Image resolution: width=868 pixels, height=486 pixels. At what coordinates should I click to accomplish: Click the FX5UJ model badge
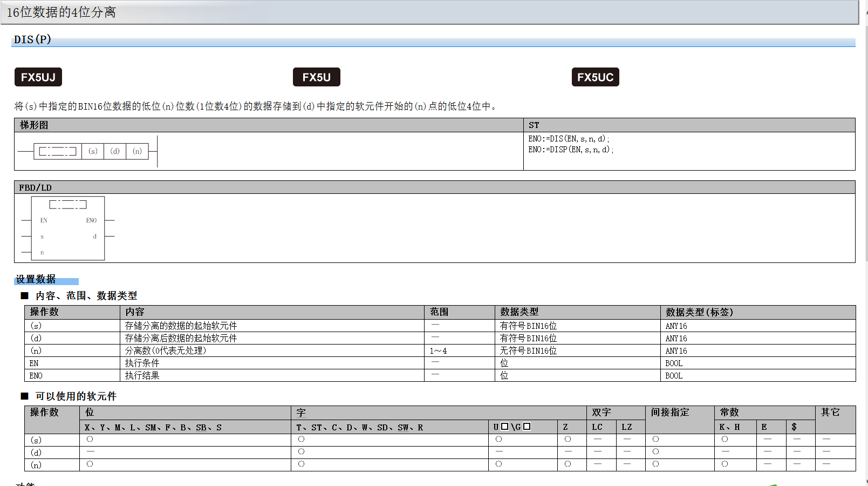click(38, 77)
